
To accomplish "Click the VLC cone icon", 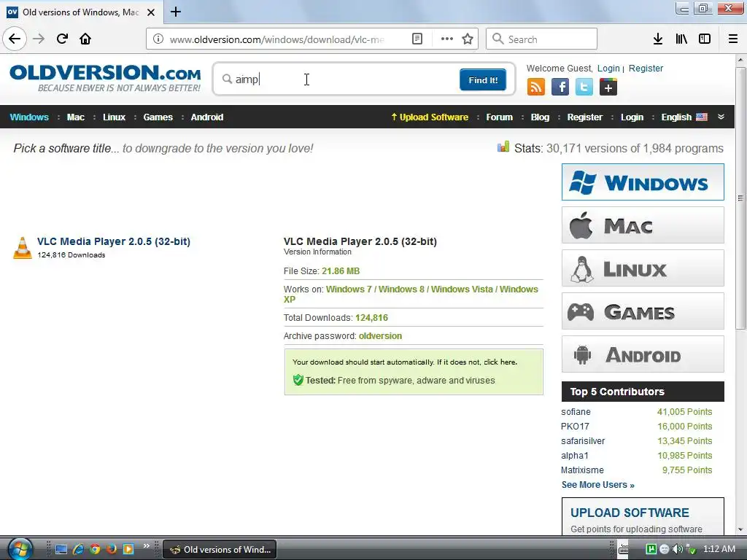I will click(x=23, y=248).
